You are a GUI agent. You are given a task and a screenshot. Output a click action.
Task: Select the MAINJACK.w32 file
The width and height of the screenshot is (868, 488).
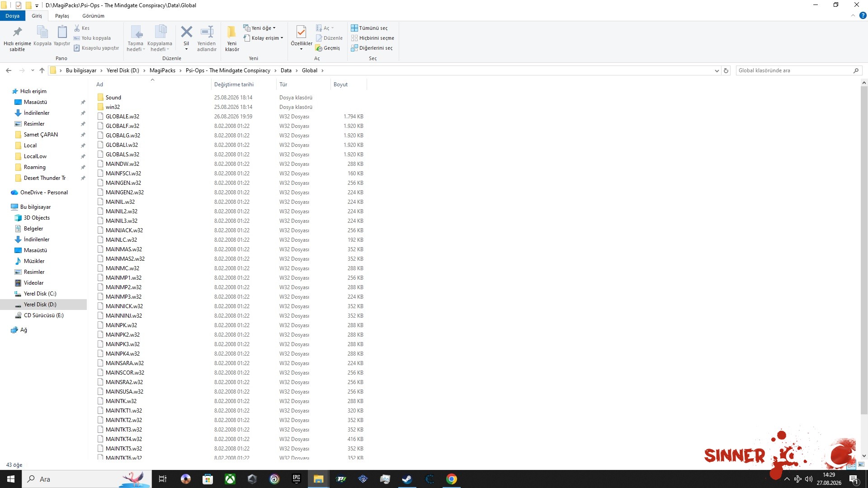pos(124,230)
